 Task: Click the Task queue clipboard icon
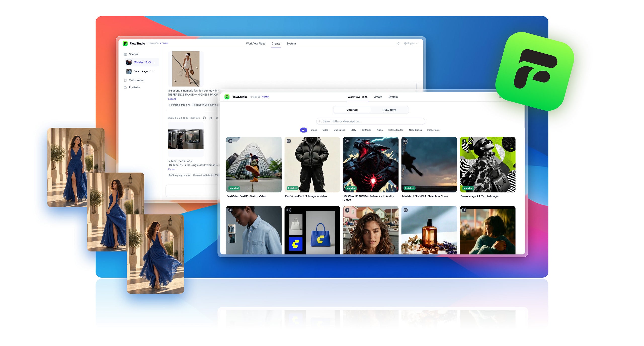point(125,80)
